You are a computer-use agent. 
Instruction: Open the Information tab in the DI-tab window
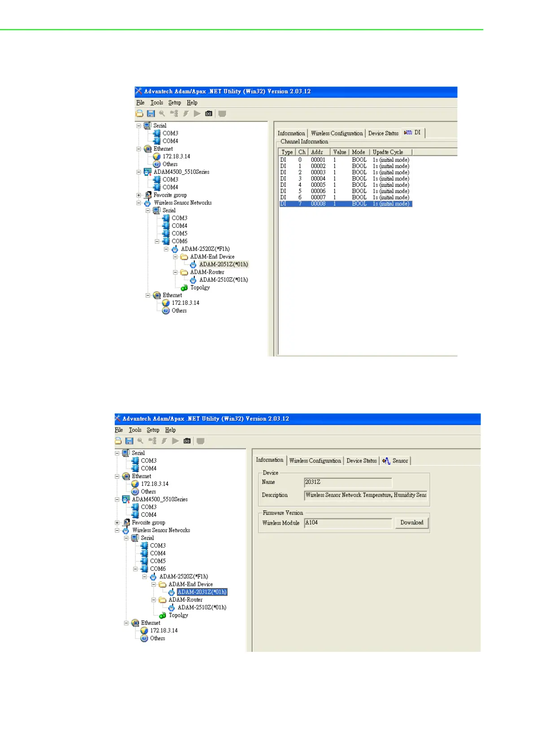[x=291, y=133]
